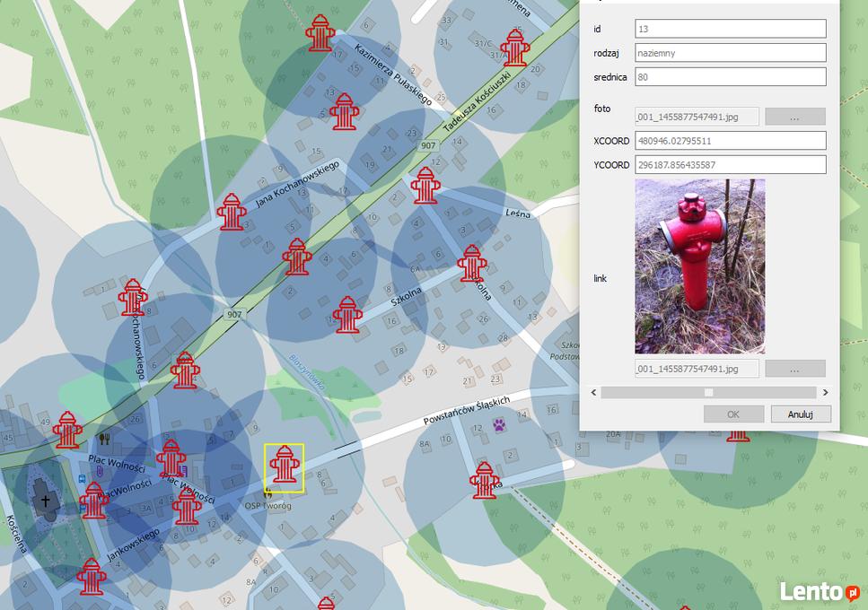Screen dimensions: 868x610
Task: Click the OK button
Action: coord(733,414)
